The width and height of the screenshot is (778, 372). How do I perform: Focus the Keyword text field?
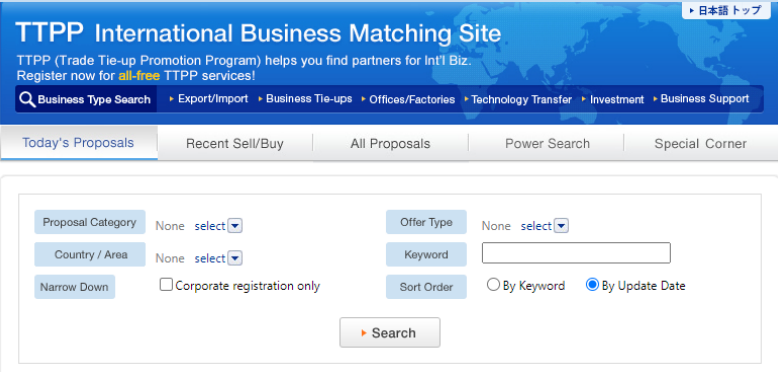[576, 253]
